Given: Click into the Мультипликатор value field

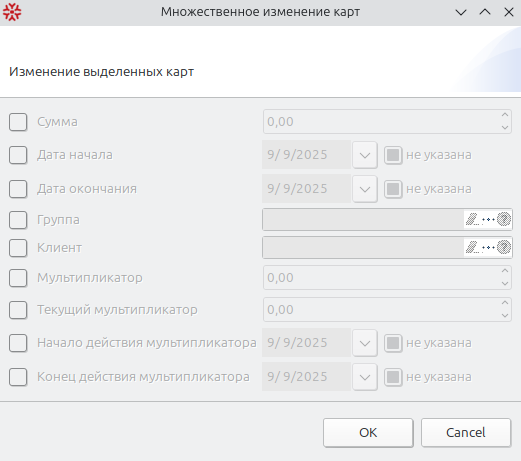Looking at the screenshot, I should [x=382, y=278].
